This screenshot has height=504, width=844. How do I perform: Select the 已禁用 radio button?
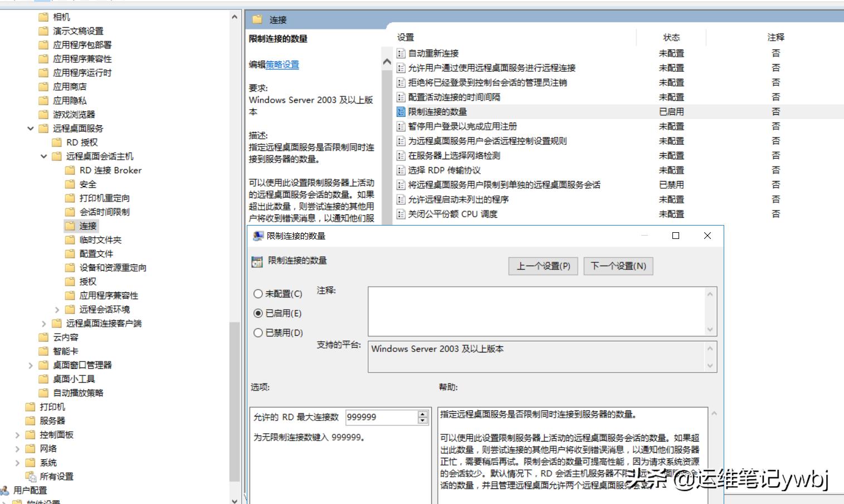point(258,332)
